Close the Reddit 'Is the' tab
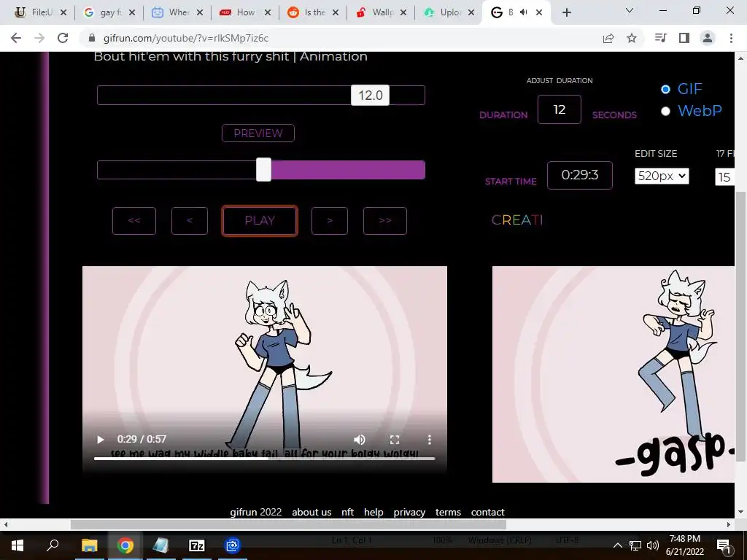The height and width of the screenshot is (560, 747). click(x=336, y=13)
